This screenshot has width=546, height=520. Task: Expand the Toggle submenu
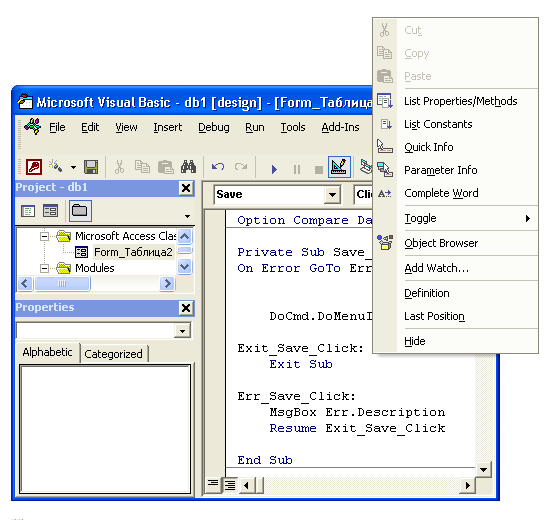click(455, 218)
